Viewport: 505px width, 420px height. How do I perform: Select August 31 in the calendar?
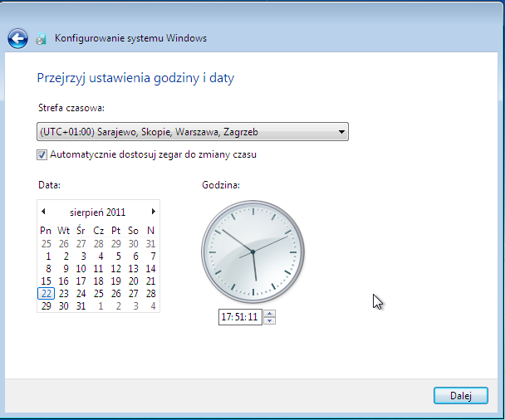click(81, 306)
